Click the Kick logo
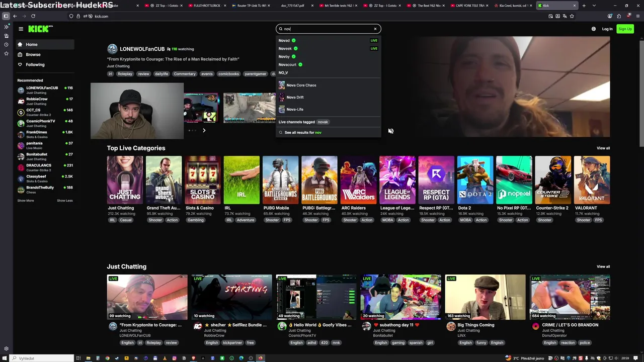Image resolution: width=644 pixels, height=362 pixels. click(x=40, y=29)
